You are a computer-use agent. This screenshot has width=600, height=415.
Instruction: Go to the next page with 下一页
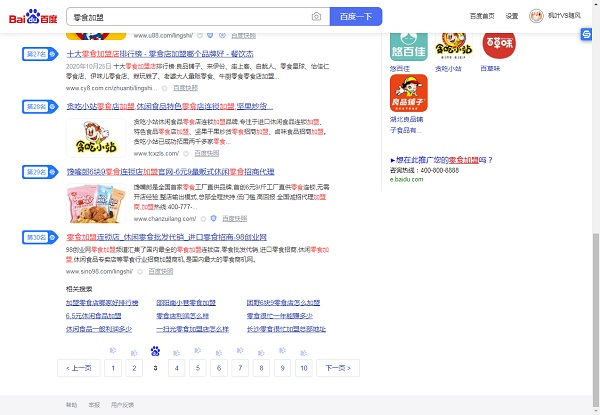(338, 368)
